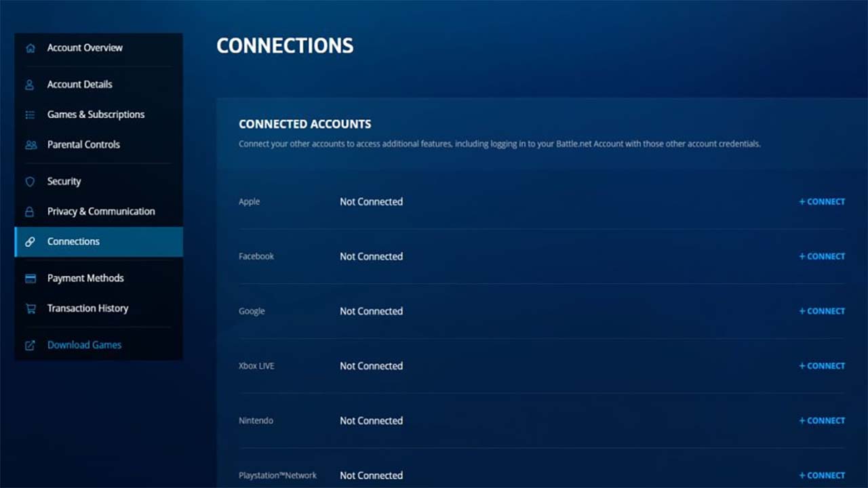Go to Security settings page

(64, 182)
